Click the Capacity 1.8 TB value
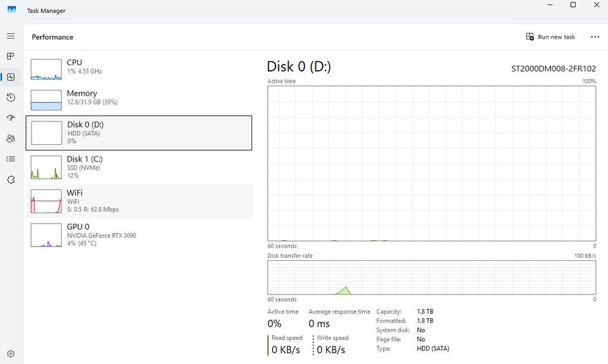 tap(425, 311)
